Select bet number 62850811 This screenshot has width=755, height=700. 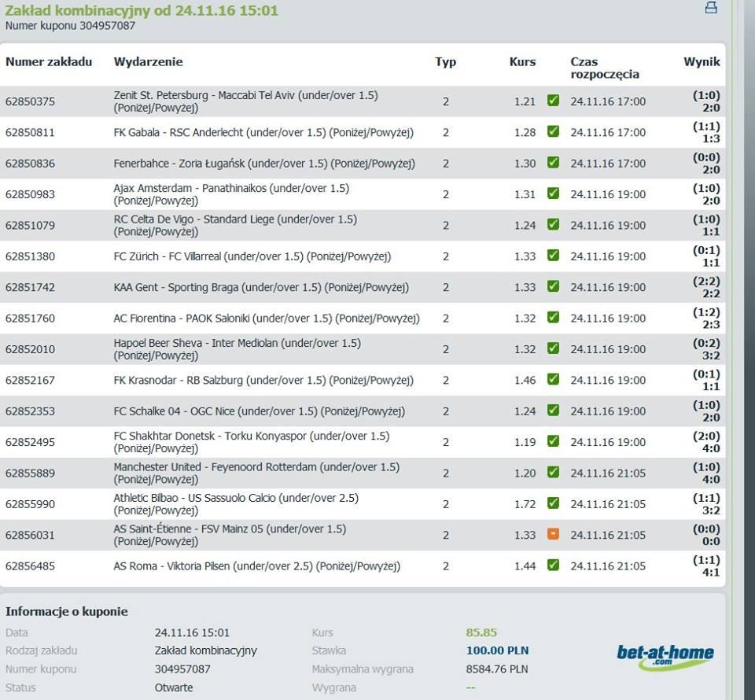click(x=31, y=132)
